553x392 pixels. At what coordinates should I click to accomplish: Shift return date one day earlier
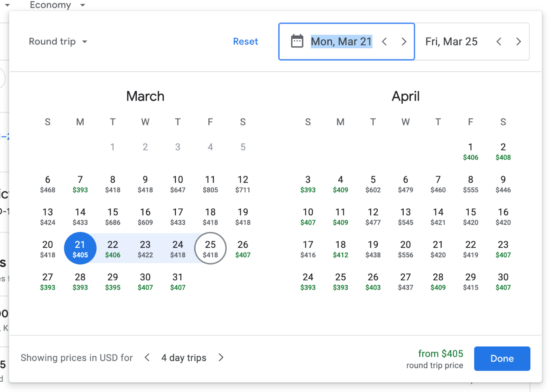pos(499,42)
